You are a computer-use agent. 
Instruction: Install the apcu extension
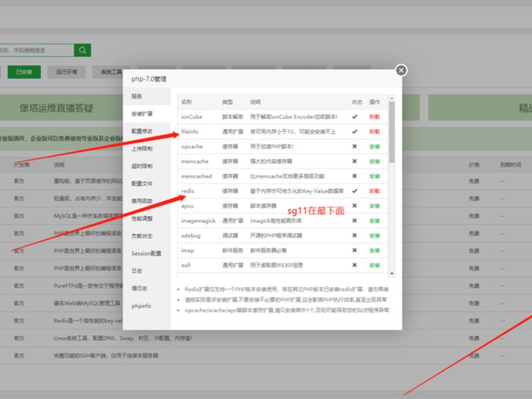pos(374,206)
